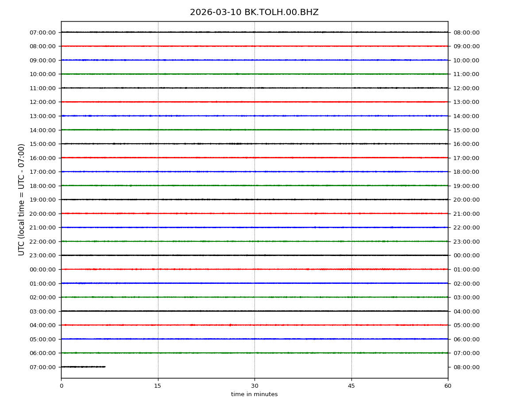Click the 0 minute x-axis tick label
The width and height of the screenshot is (509, 420).
(x=61, y=386)
